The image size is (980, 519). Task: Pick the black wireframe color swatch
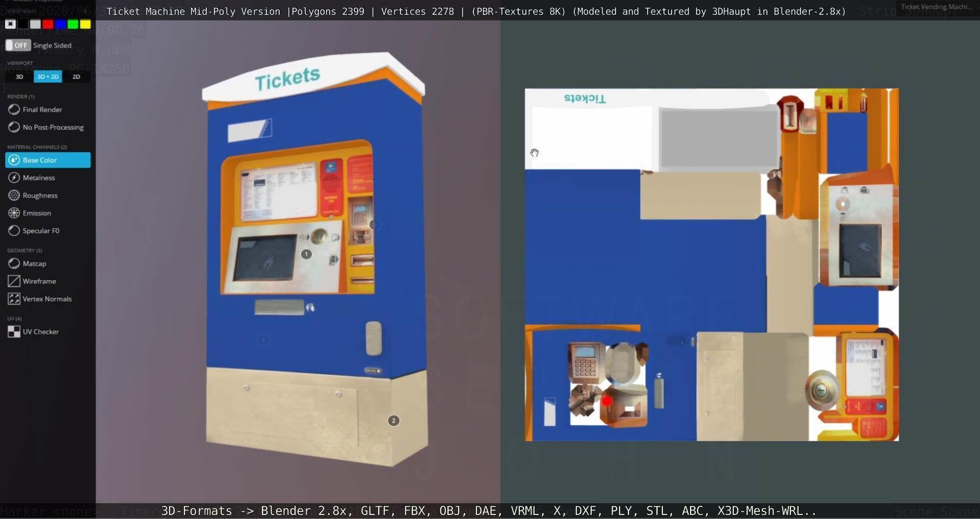[23, 24]
